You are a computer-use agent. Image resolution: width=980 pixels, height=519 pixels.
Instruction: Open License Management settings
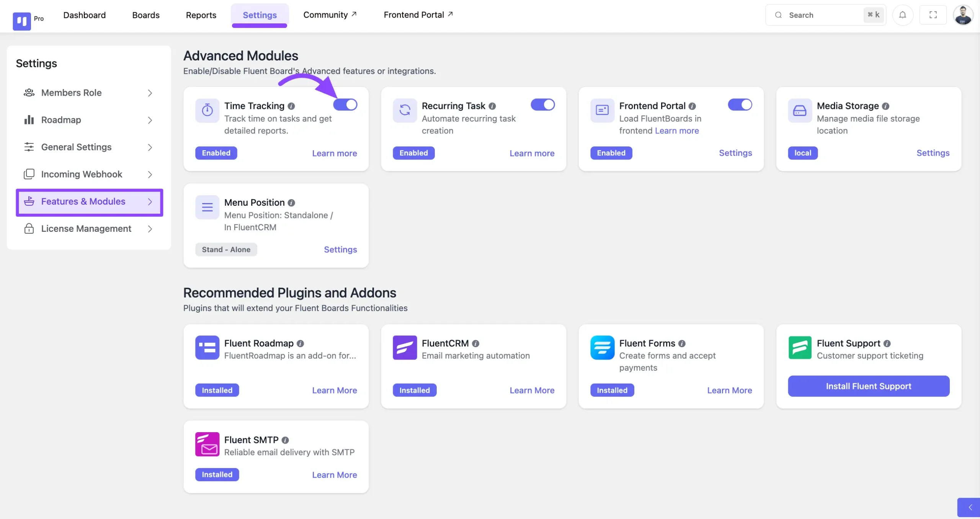tap(90, 229)
